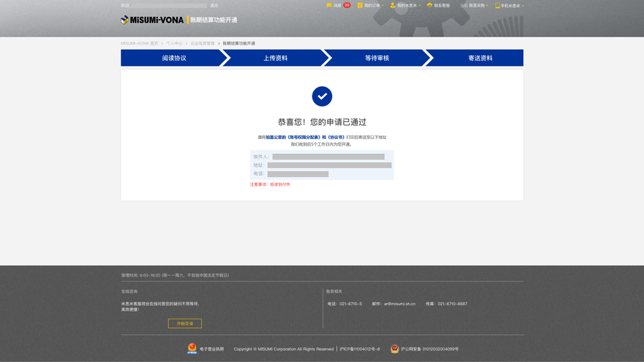The height and width of the screenshot is (362, 644).
Task: Click the 我的米思米 user profile icon
Action: pyautogui.click(x=393, y=5)
